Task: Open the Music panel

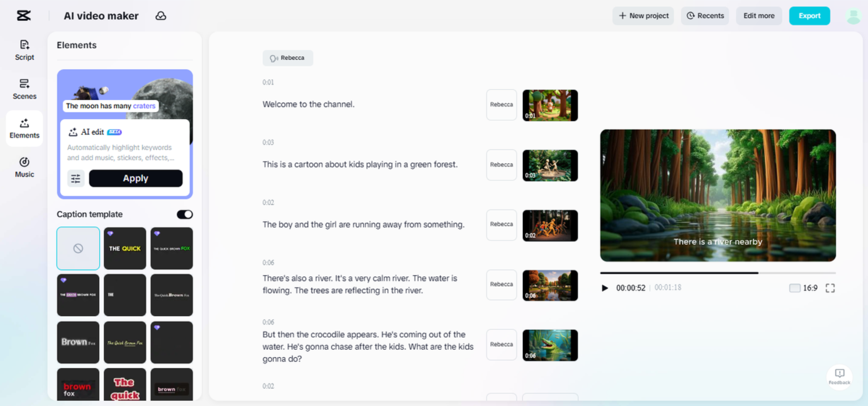Action: point(24,167)
